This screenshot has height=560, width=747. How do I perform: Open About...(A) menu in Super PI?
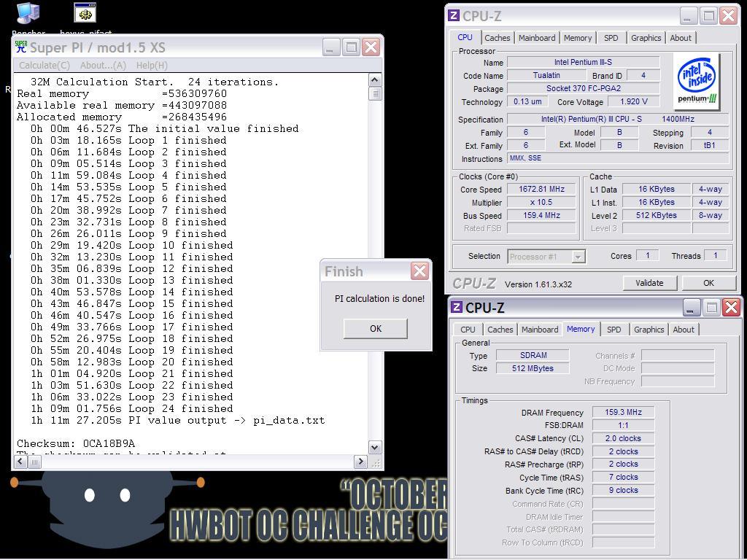coord(103,65)
